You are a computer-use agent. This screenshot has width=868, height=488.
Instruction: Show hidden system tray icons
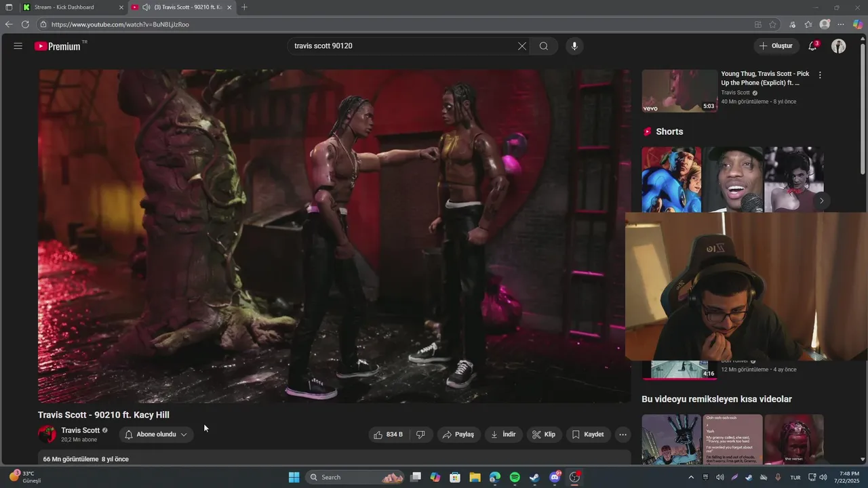coord(691,477)
